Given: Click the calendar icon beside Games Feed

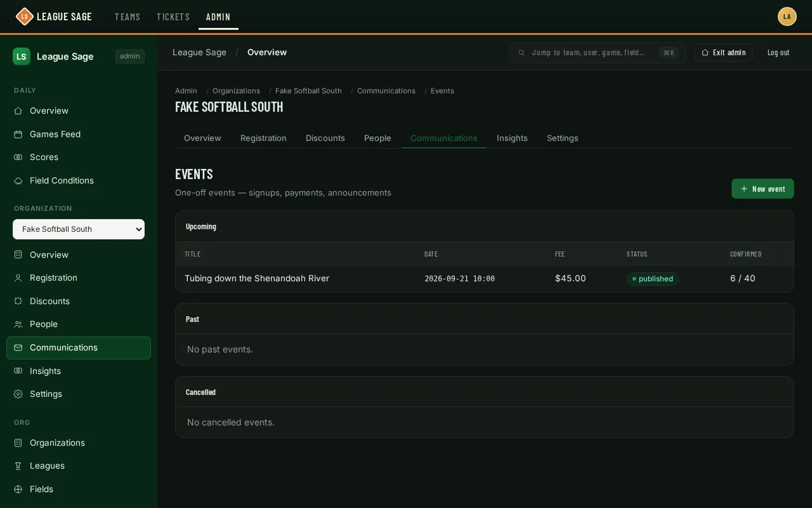Looking at the screenshot, I should coord(18,135).
